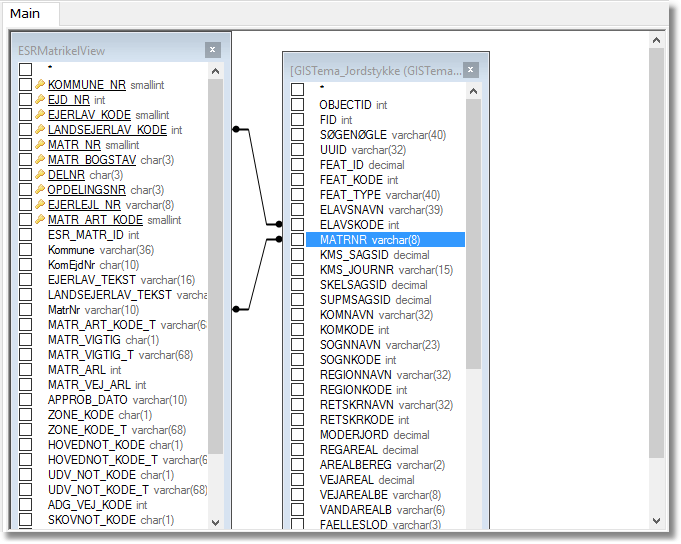Tick the Kommune varchar(36) checkbox

[x=26, y=250]
